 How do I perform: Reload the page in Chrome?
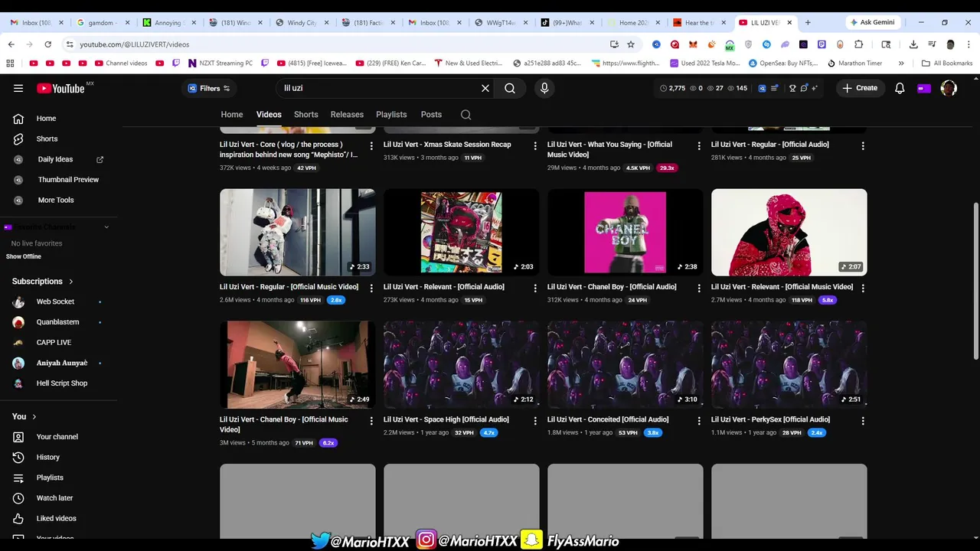click(47, 44)
